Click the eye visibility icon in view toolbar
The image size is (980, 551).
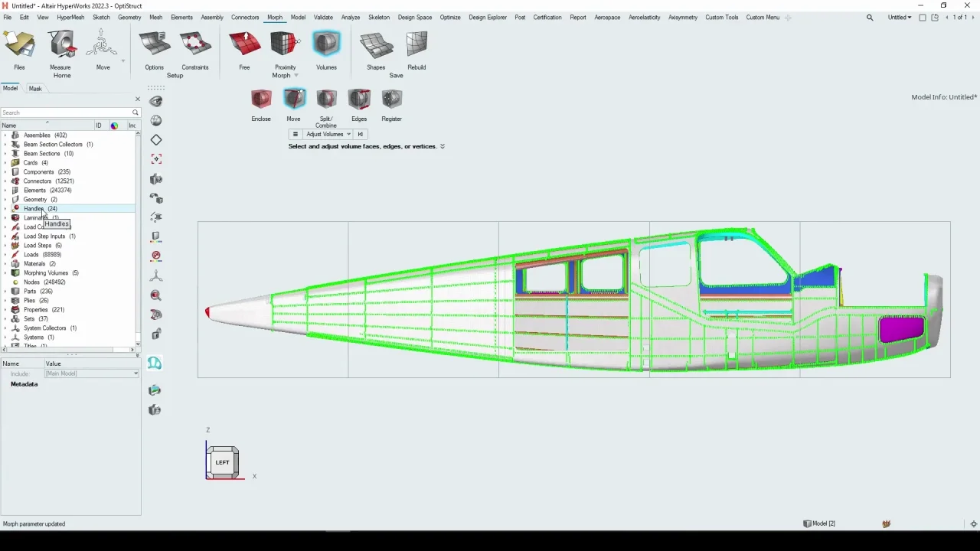click(x=156, y=101)
